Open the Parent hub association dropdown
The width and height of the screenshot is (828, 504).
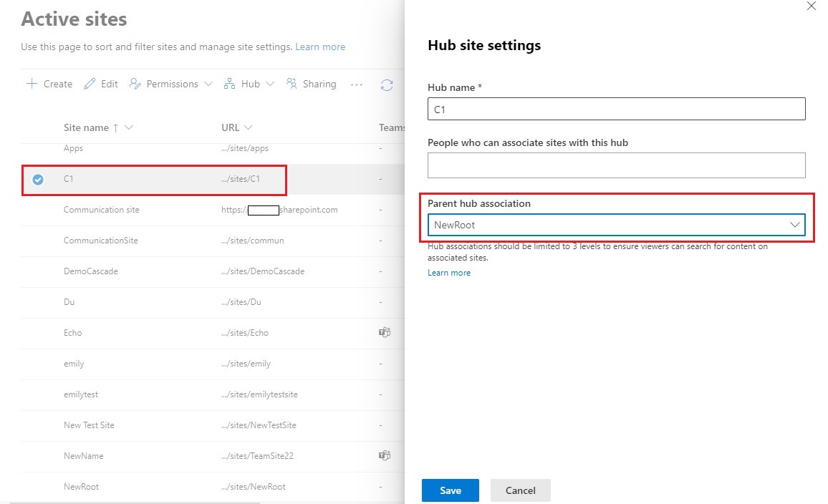[616, 225]
